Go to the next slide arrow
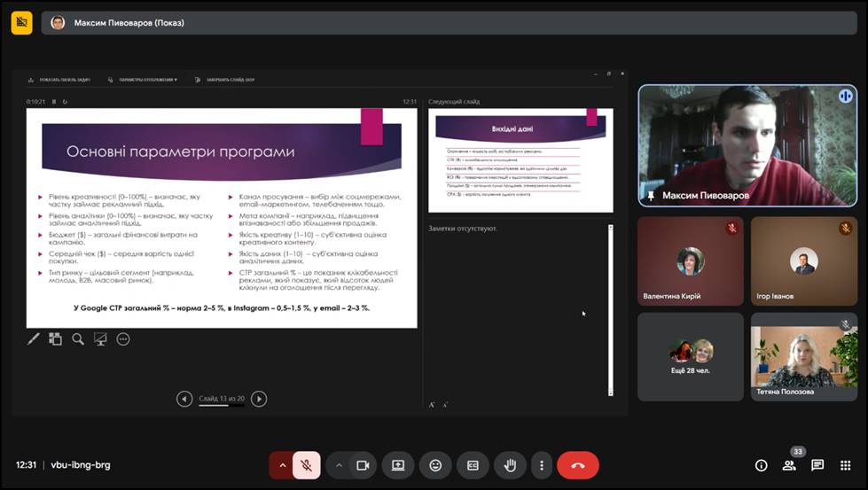 pos(259,399)
